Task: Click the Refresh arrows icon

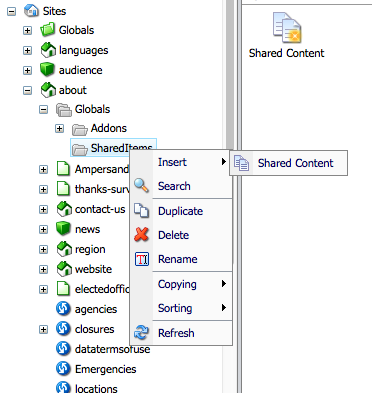Action: [x=141, y=332]
